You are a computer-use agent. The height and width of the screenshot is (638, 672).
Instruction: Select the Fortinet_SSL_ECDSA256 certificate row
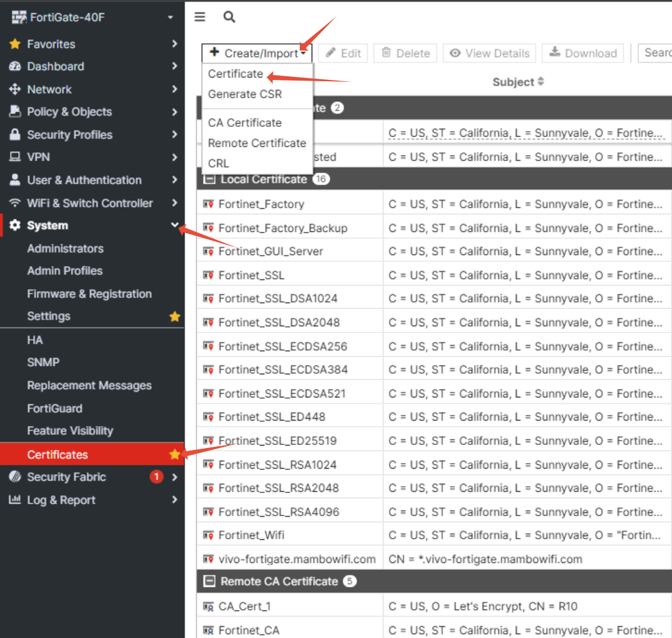[x=434, y=346]
